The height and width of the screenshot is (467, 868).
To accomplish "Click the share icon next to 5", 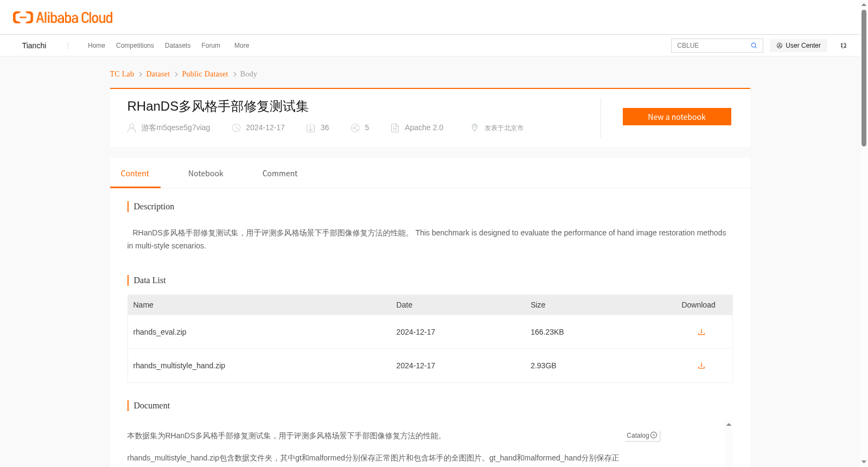I will point(355,128).
